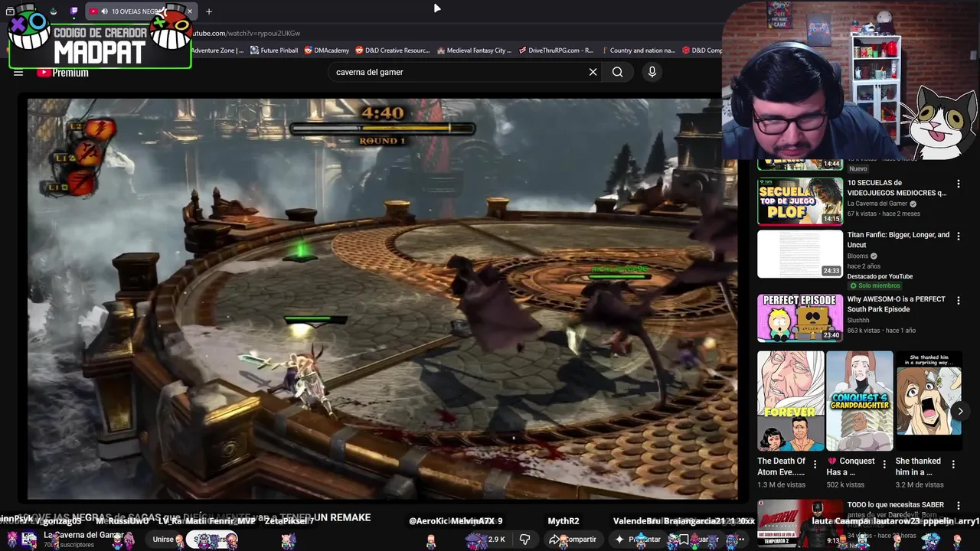
Task: Start voice search with the microphone icon
Action: coord(652,72)
